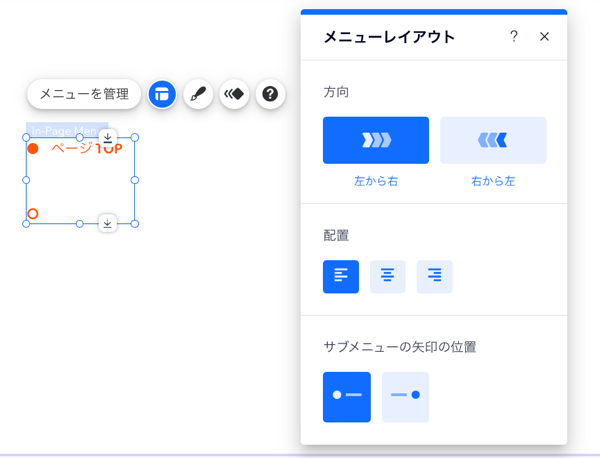The width and height of the screenshot is (600, 458).
Task: Click the hollow orange circle marker in the menu
Action: pos(33,214)
